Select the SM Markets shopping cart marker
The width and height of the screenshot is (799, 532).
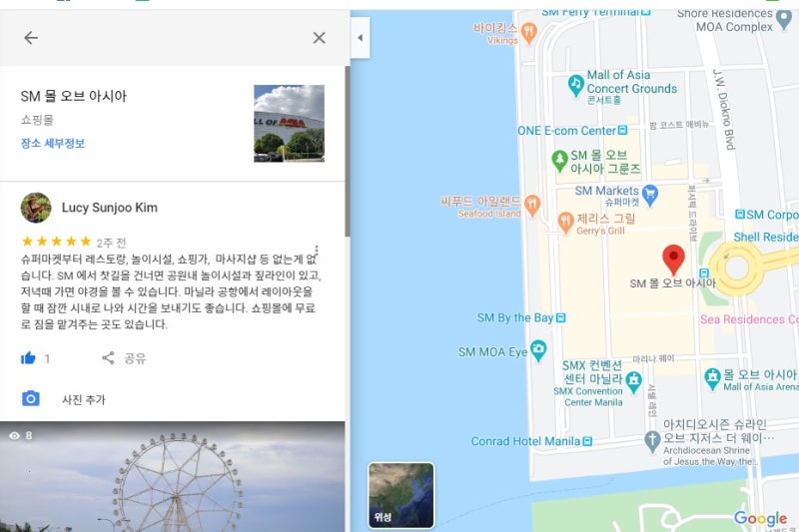tap(650, 196)
